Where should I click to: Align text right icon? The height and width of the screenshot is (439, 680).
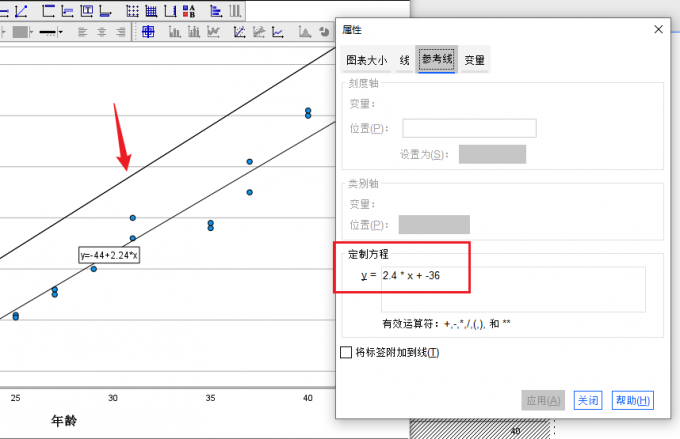(x=121, y=32)
